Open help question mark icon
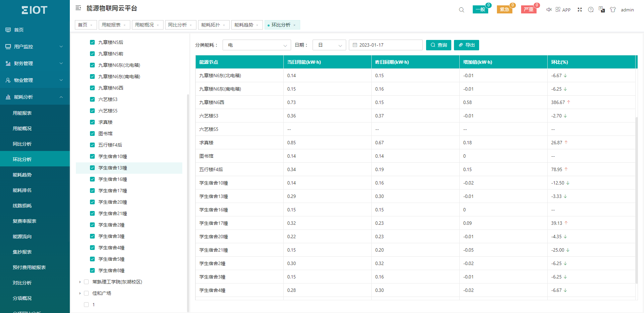Image resolution: width=644 pixels, height=313 pixels. point(591,9)
